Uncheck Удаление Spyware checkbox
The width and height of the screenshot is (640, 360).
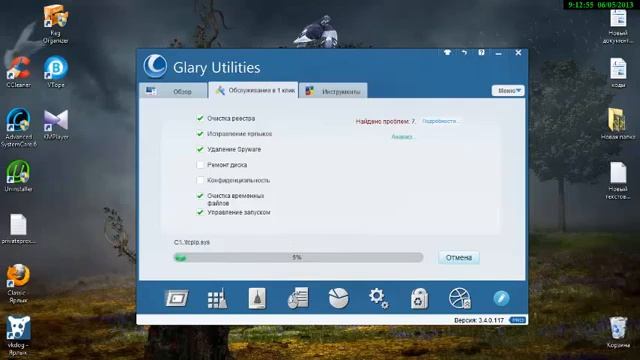[200, 149]
